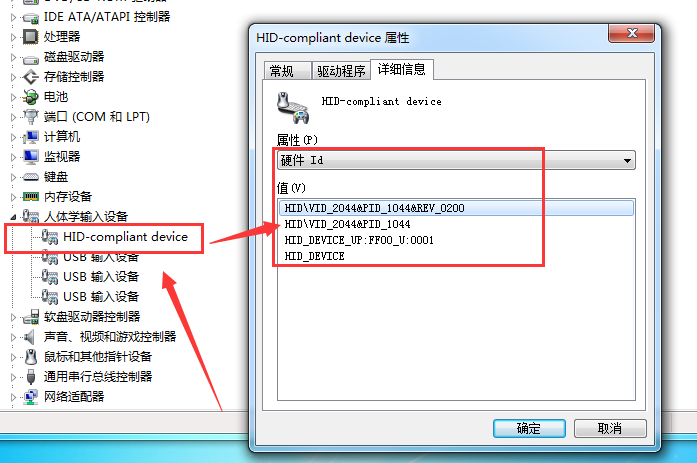Click the battery (电池) device icon
This screenshot has width=697, height=463.
coord(30,96)
